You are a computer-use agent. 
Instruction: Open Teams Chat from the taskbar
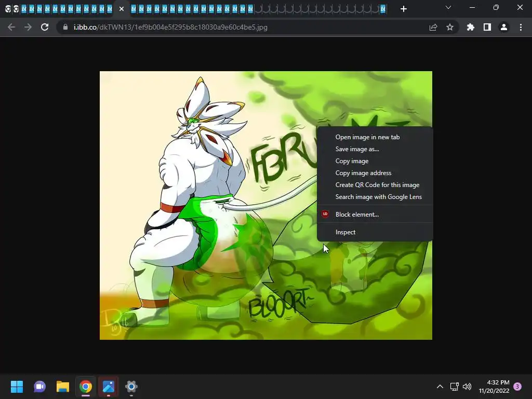click(39, 387)
